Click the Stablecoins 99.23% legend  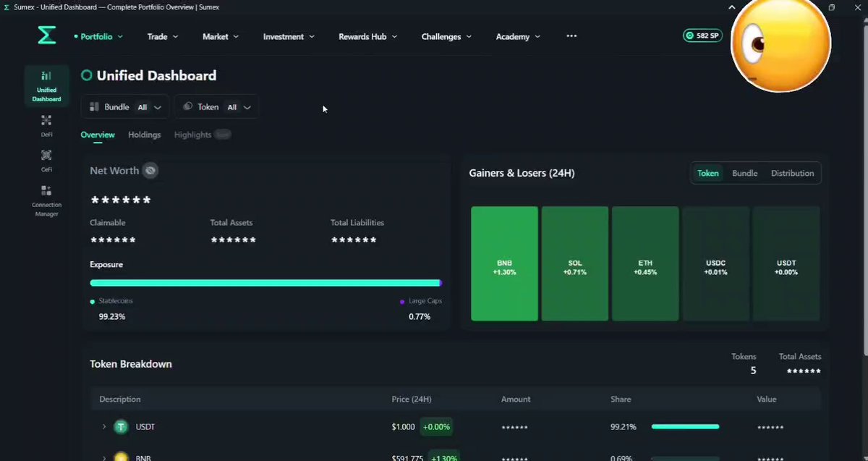tap(111, 308)
